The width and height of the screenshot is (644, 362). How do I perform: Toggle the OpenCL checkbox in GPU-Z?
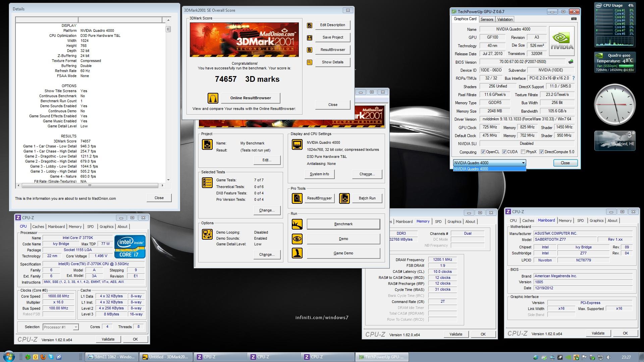pos(483,152)
